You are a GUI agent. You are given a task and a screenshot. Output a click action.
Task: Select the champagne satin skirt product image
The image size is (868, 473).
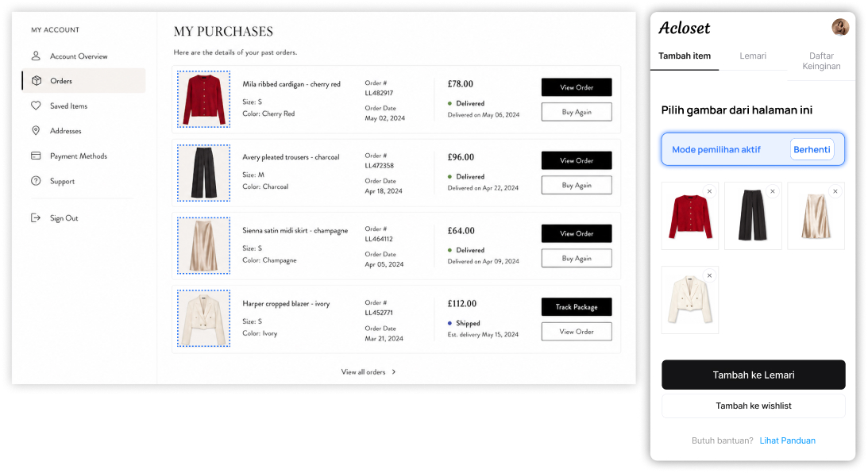[x=204, y=246]
